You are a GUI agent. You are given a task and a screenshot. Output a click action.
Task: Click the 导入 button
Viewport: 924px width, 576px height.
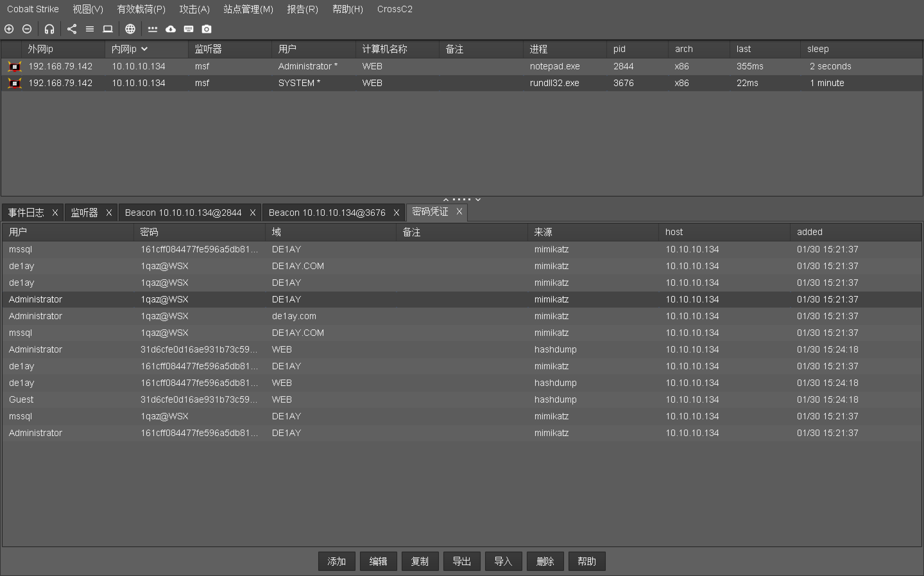click(503, 561)
